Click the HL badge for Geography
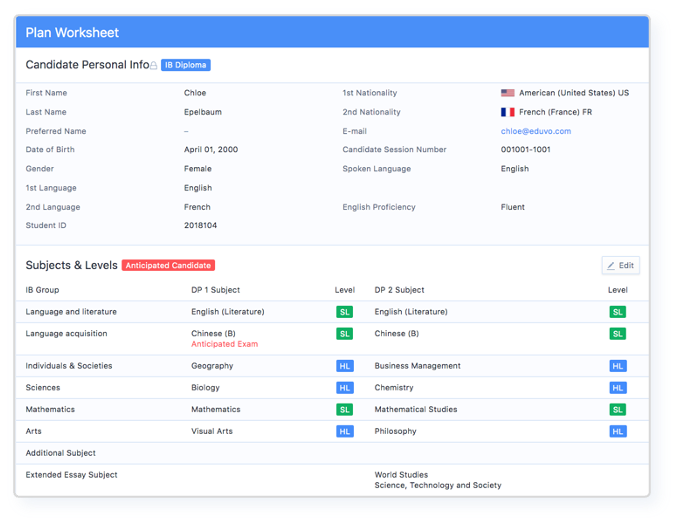The width and height of the screenshot is (678, 526). tap(345, 366)
